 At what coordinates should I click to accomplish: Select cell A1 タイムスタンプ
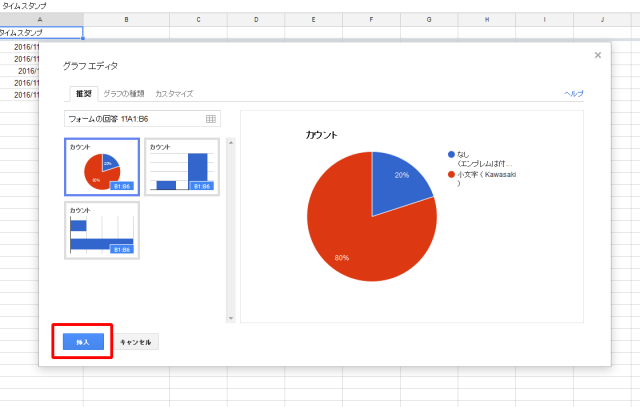pos(41,33)
